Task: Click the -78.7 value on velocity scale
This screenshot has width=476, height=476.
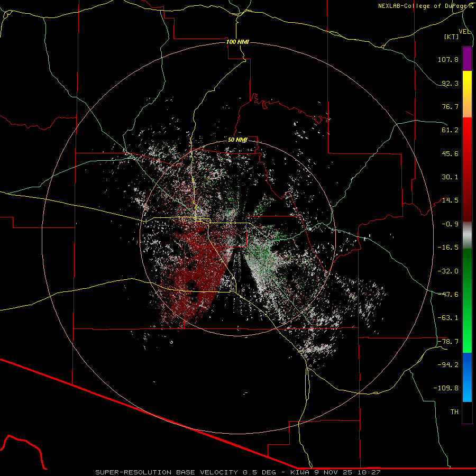Action: click(448, 342)
